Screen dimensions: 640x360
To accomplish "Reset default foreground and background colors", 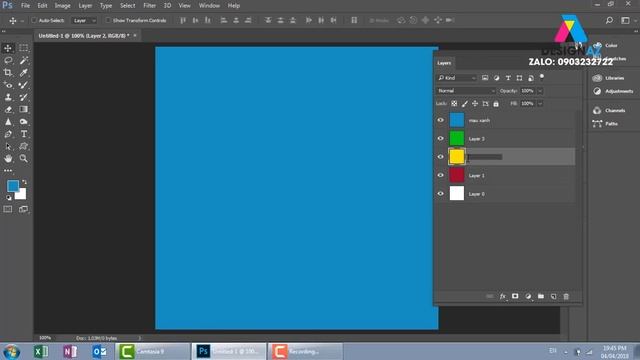I will coord(9,198).
